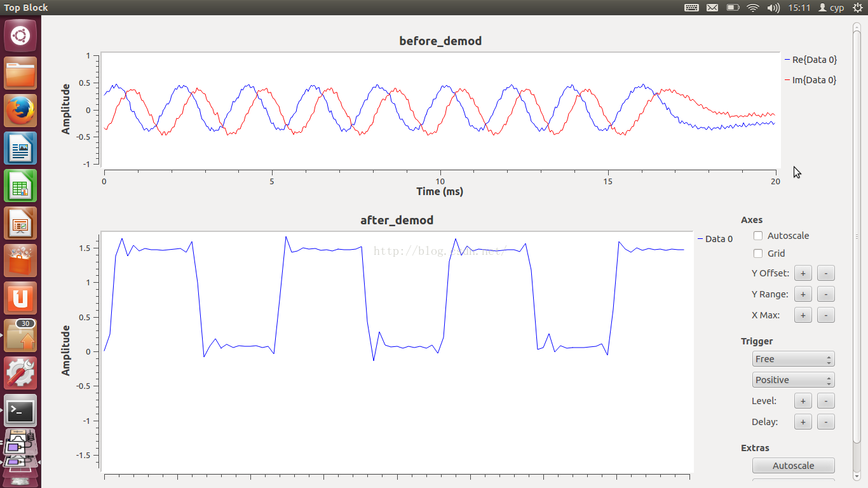This screenshot has width=868, height=488.
Task: Open System Settings wrench icon
Action: [20, 373]
